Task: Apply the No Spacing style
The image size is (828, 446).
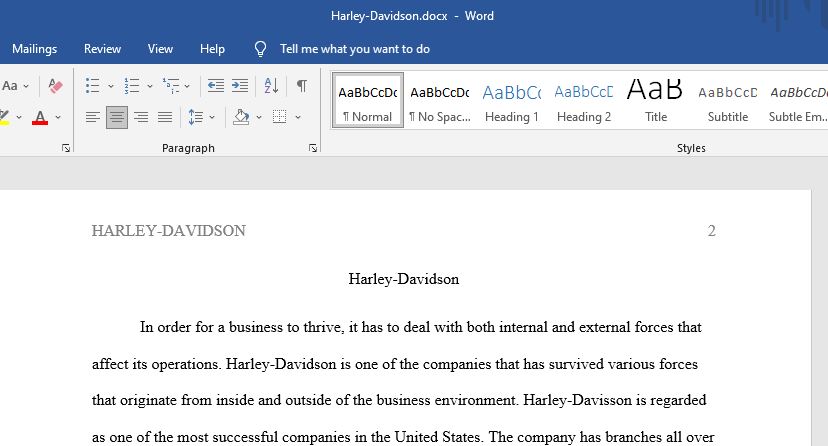Action: 440,100
